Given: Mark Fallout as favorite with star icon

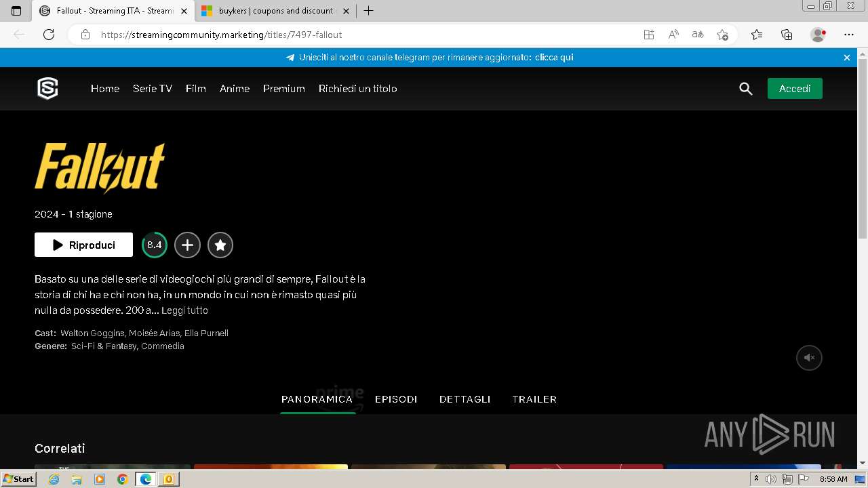Looking at the screenshot, I should (x=220, y=245).
